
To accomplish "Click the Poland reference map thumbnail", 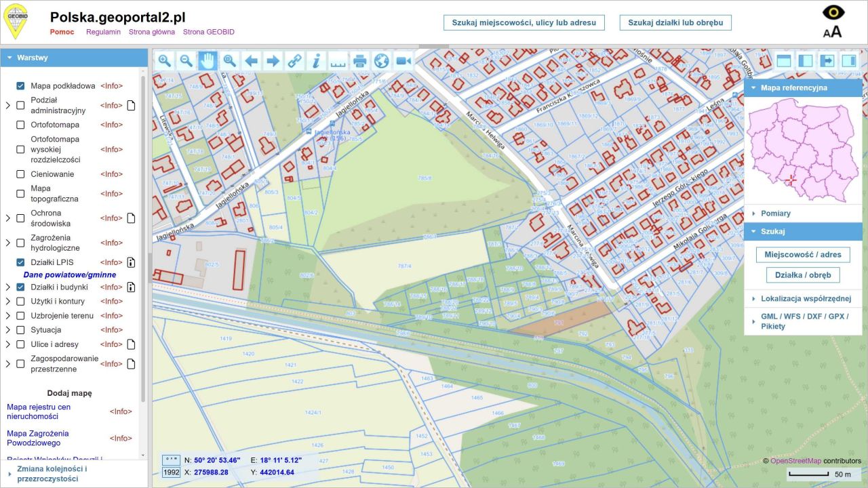I will [x=804, y=150].
